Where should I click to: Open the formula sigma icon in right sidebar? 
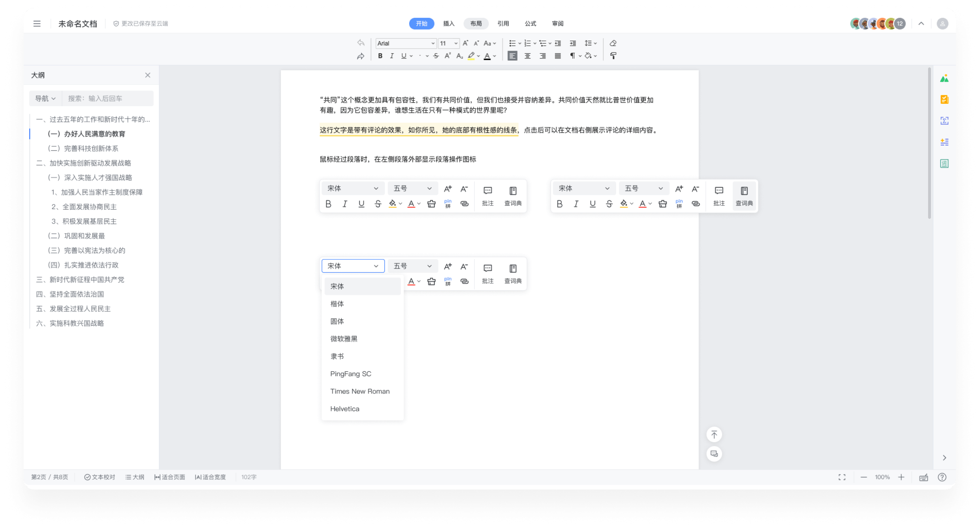tap(944, 121)
